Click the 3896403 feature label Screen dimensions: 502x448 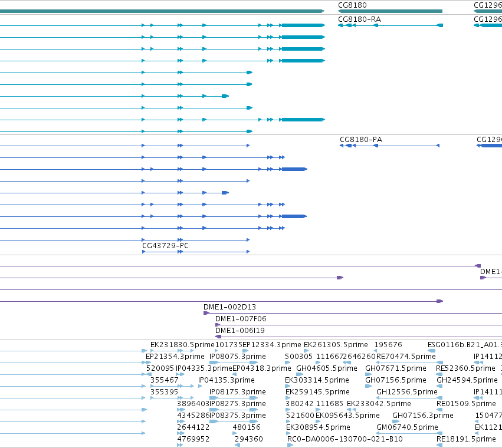(193, 404)
